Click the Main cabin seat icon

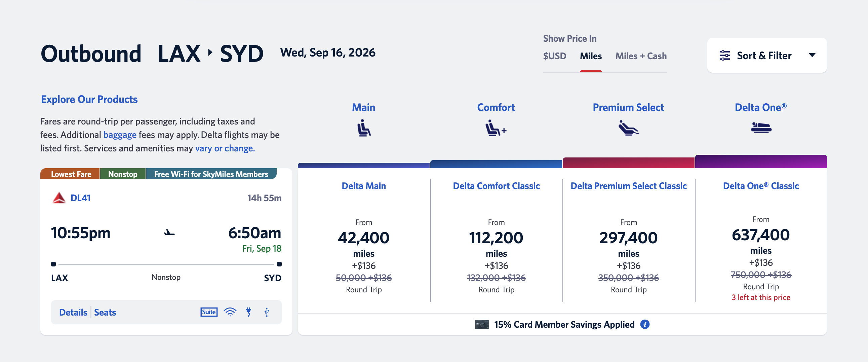coord(364,128)
